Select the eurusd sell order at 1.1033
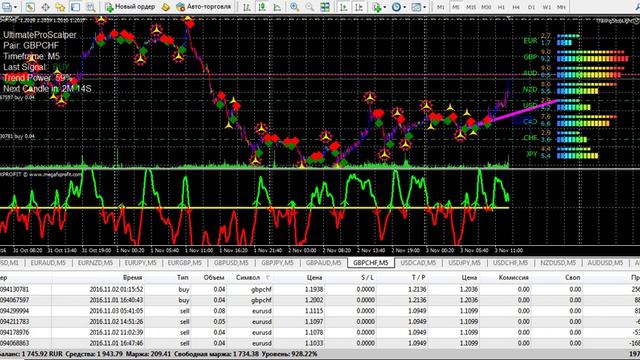The height and width of the screenshot is (360, 640). point(320,343)
